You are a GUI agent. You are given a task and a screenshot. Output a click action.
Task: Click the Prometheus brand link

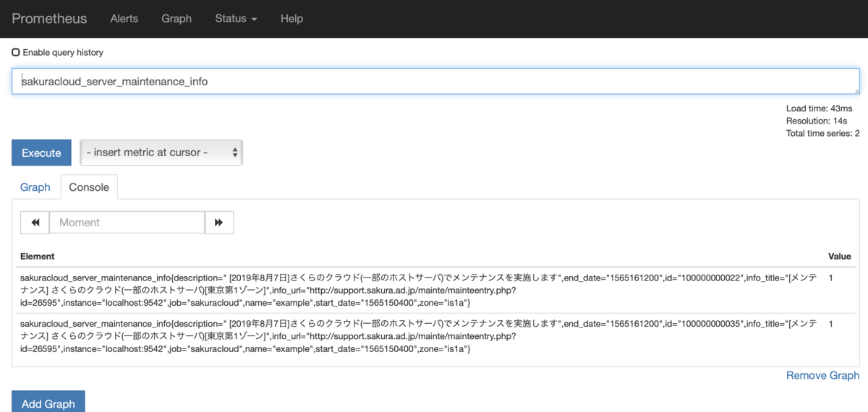pyautogui.click(x=49, y=19)
